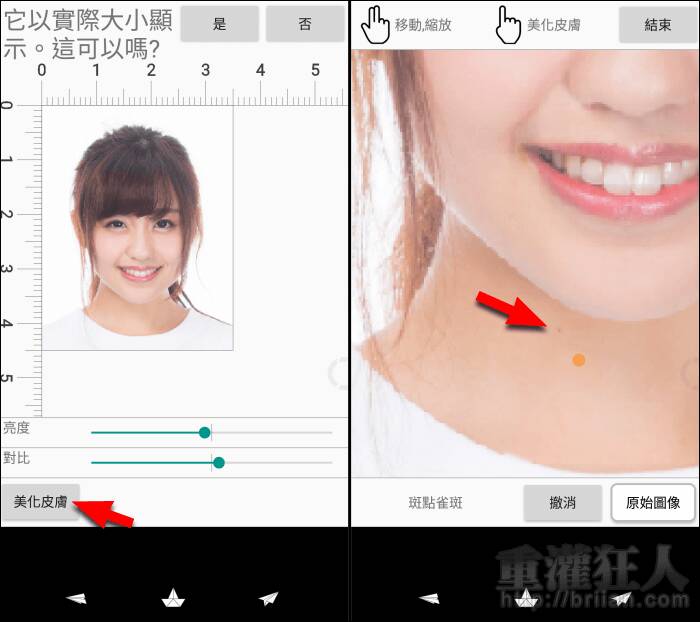Tap recent apps icon in right screen
This screenshot has width=700, height=622.
(621, 598)
